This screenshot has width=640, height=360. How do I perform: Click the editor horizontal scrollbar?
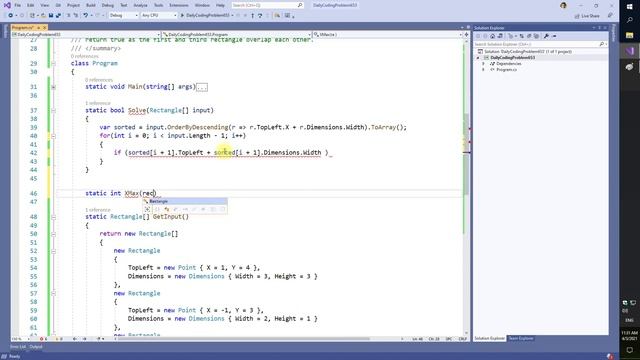pyautogui.click(x=245, y=339)
